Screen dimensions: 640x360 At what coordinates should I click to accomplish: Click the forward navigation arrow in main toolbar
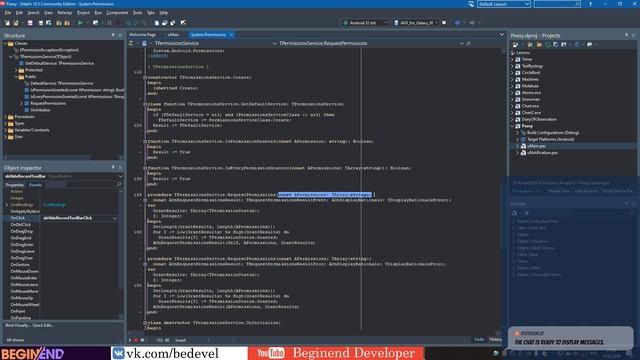(472, 23)
